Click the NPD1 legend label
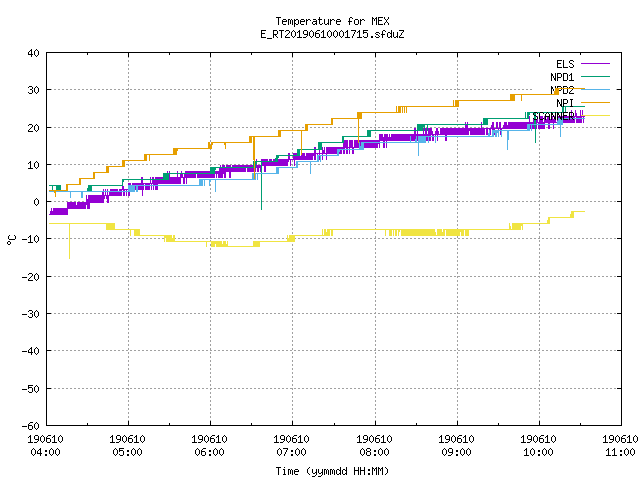Screen dimensions: 640x480 [562, 77]
